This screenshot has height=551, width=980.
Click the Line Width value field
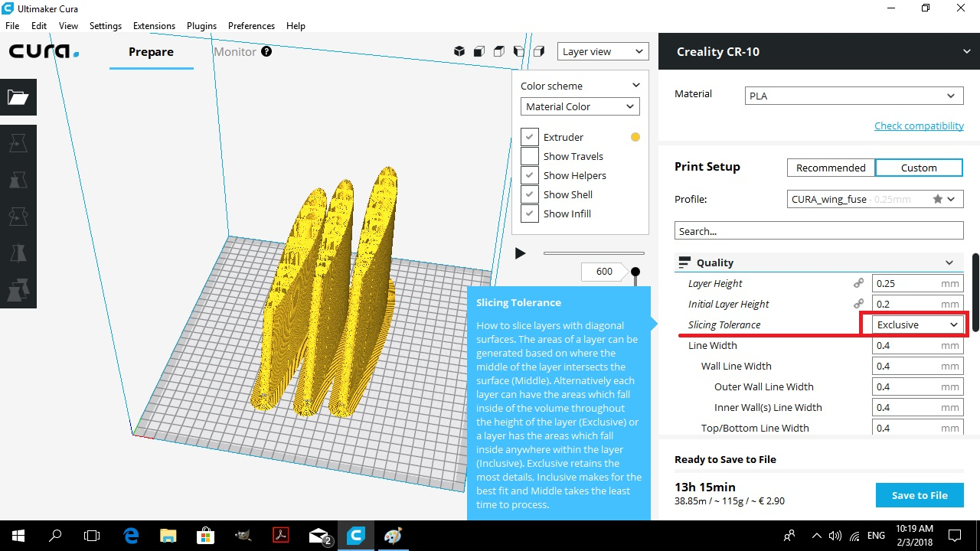pyautogui.click(x=918, y=345)
